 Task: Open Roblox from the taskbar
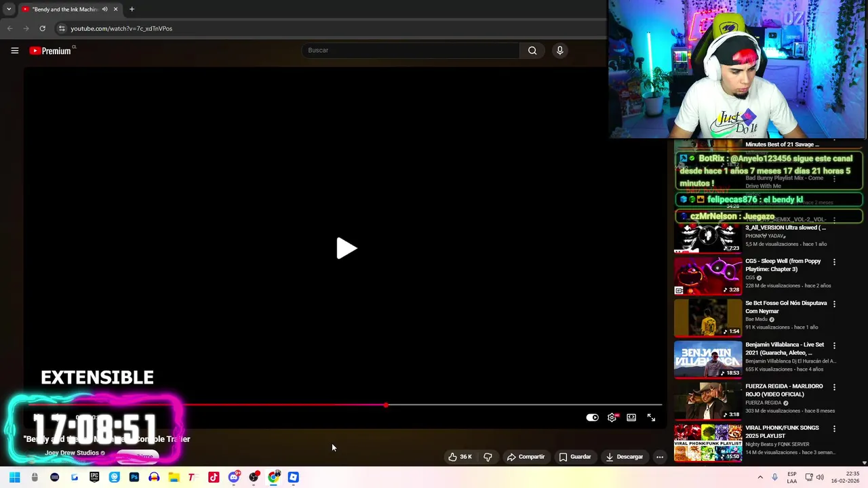tap(294, 477)
